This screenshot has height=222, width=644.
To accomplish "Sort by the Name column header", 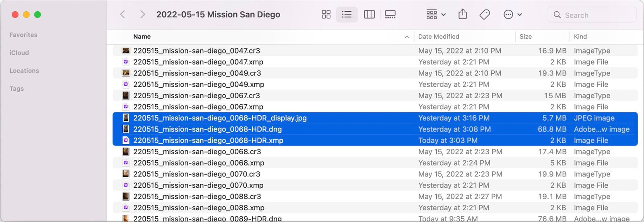I will click(142, 37).
